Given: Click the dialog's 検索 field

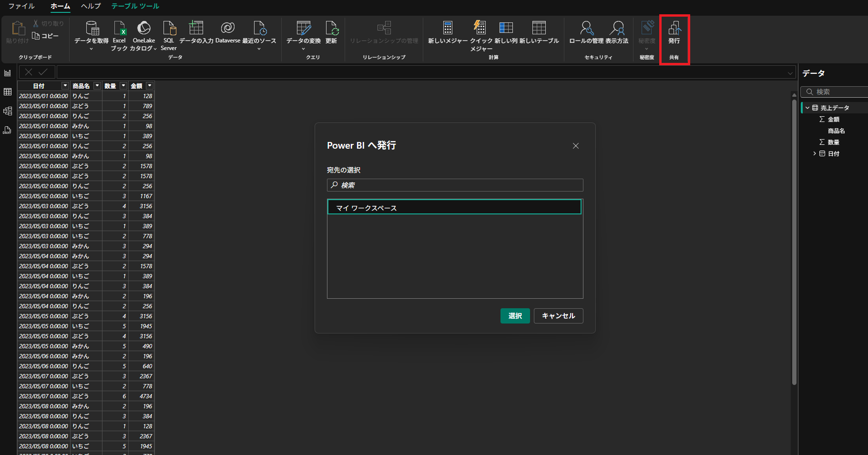Looking at the screenshot, I should pyautogui.click(x=455, y=185).
